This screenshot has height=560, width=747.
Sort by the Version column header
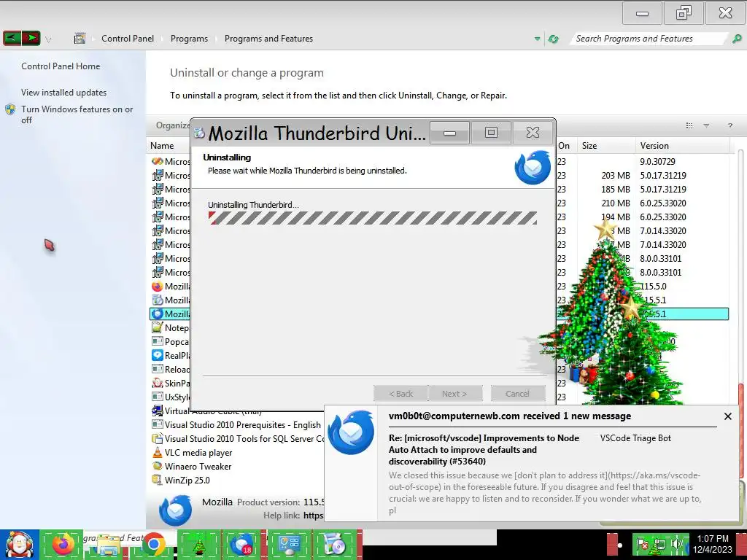click(682, 146)
